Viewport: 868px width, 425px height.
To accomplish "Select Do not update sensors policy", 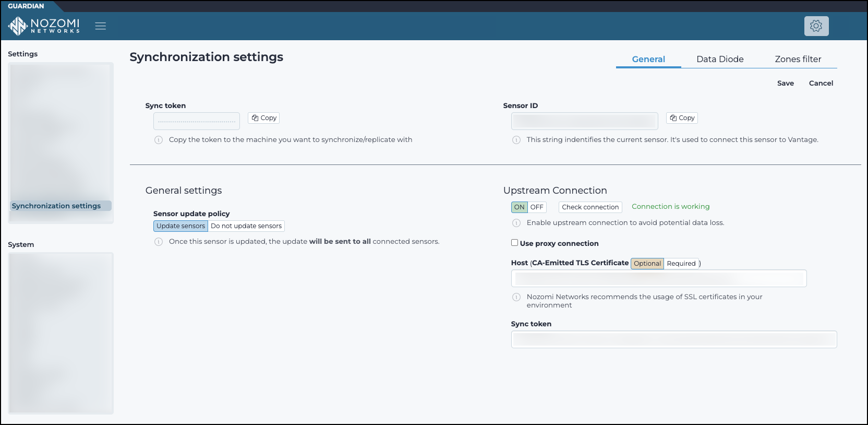I will click(246, 226).
